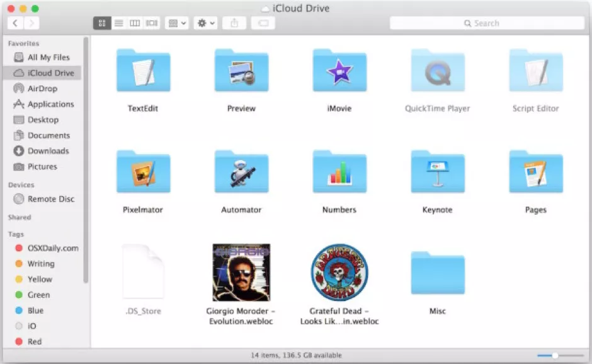Screen dimensions: 592x364
Task: Switch to Cover Flow view
Action: [x=151, y=23]
